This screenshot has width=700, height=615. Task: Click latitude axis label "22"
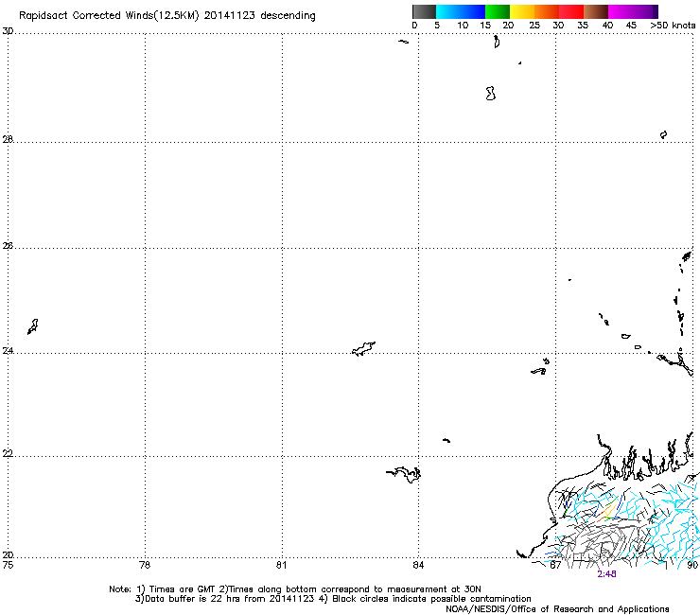8,453
